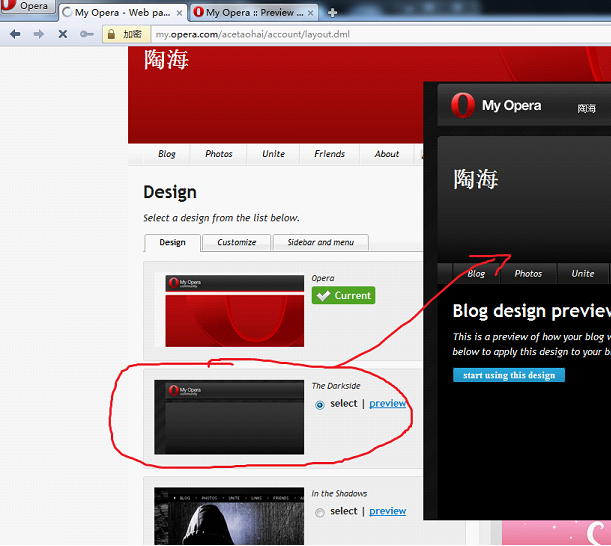The image size is (611, 546).
Task: Click the green Current button
Action: (343, 295)
